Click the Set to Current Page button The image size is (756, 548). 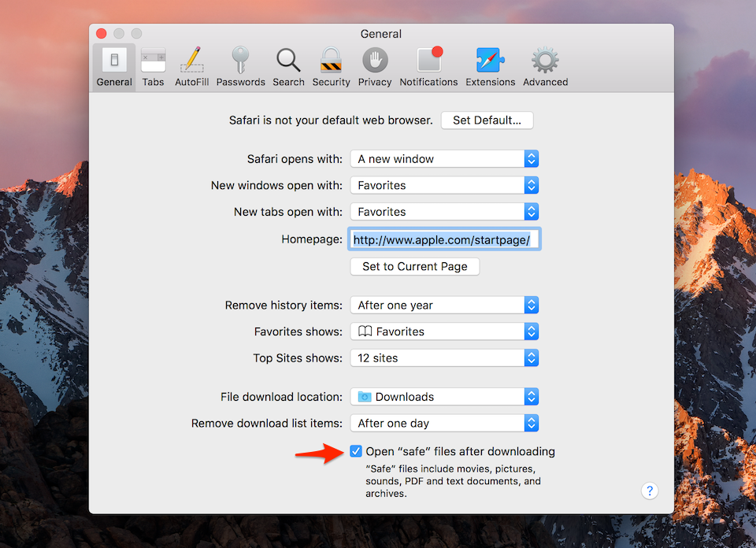coord(415,267)
